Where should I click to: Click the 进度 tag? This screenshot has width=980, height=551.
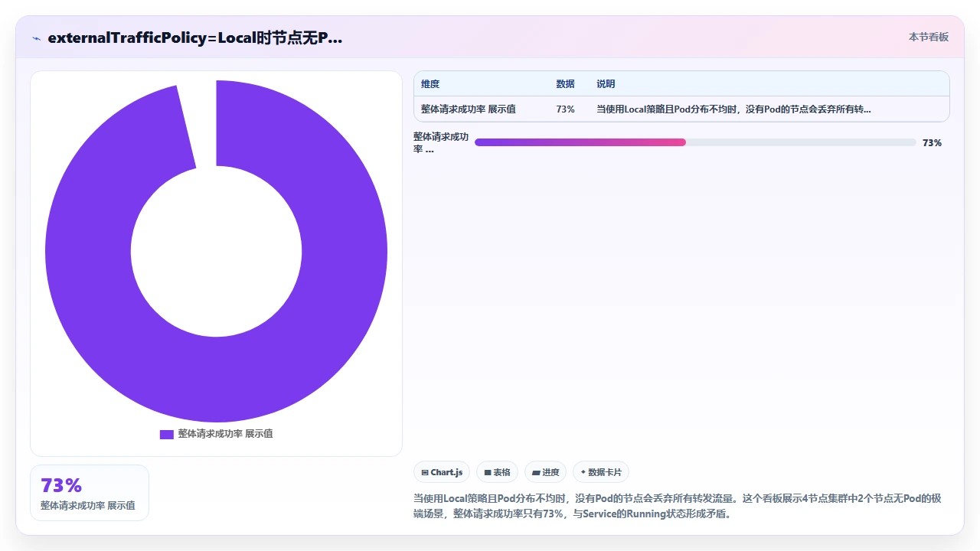pyautogui.click(x=545, y=472)
